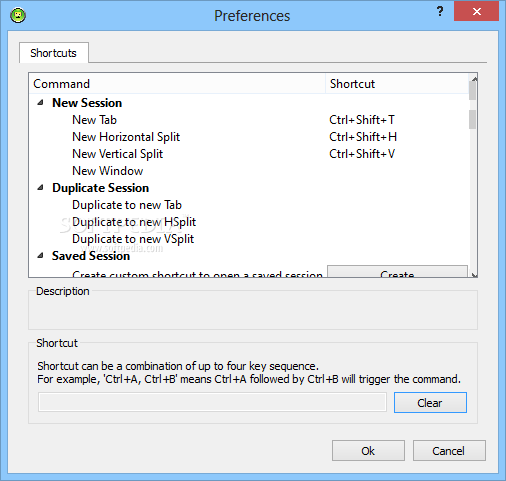Image resolution: width=506 pixels, height=481 pixels.
Task: Click the Ctrl+Shift+T shortcut cell
Action: [362, 120]
